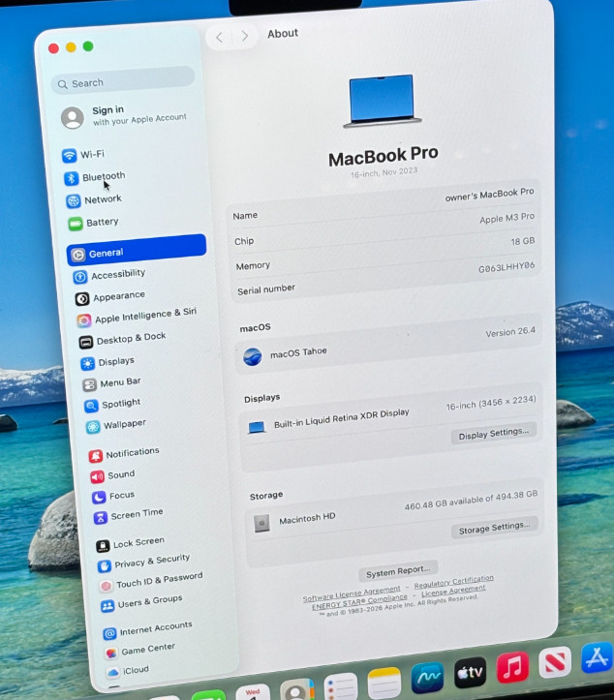Open Game Center settings
Viewport: 614px width, 700px height.
(x=139, y=650)
